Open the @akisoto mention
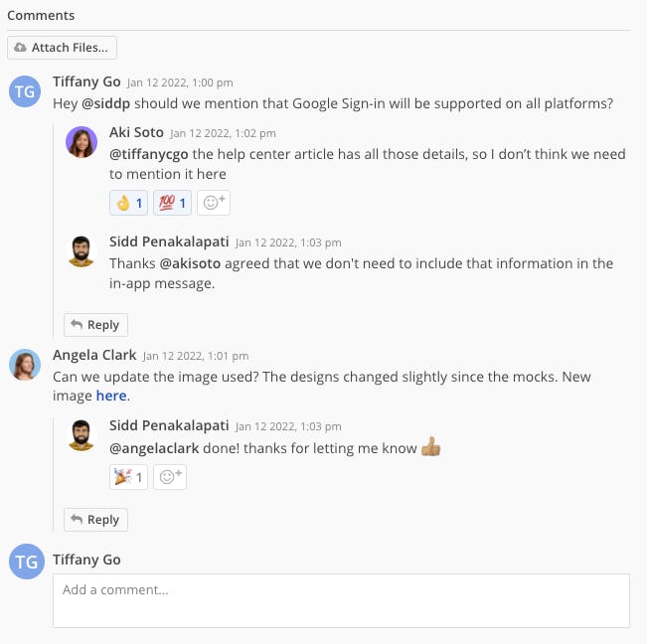 pyautogui.click(x=190, y=263)
